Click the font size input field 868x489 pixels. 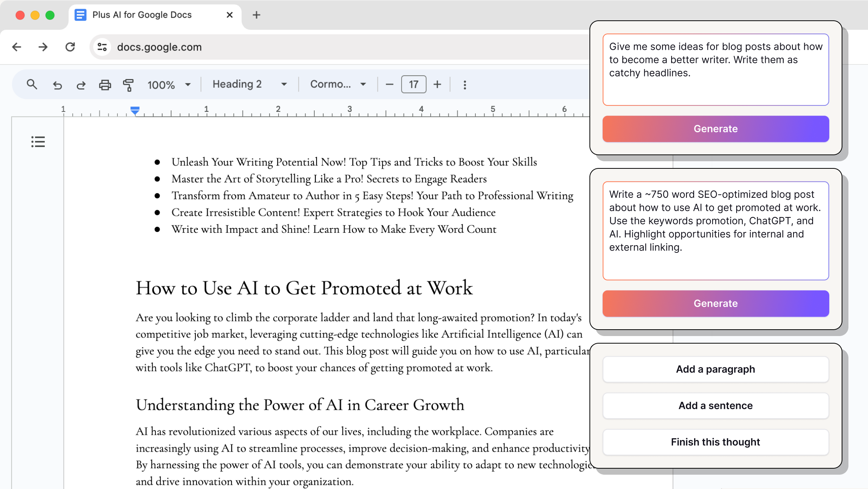click(x=413, y=84)
